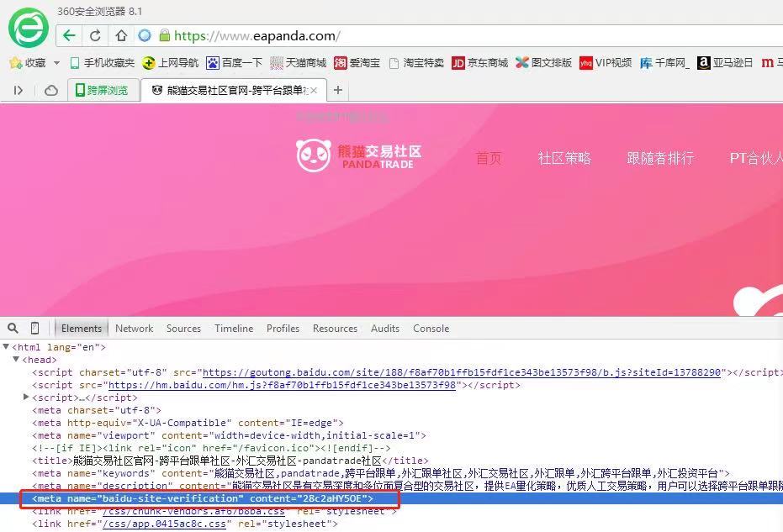
Task: Open the VIP视频 bookmark
Action: click(x=606, y=63)
